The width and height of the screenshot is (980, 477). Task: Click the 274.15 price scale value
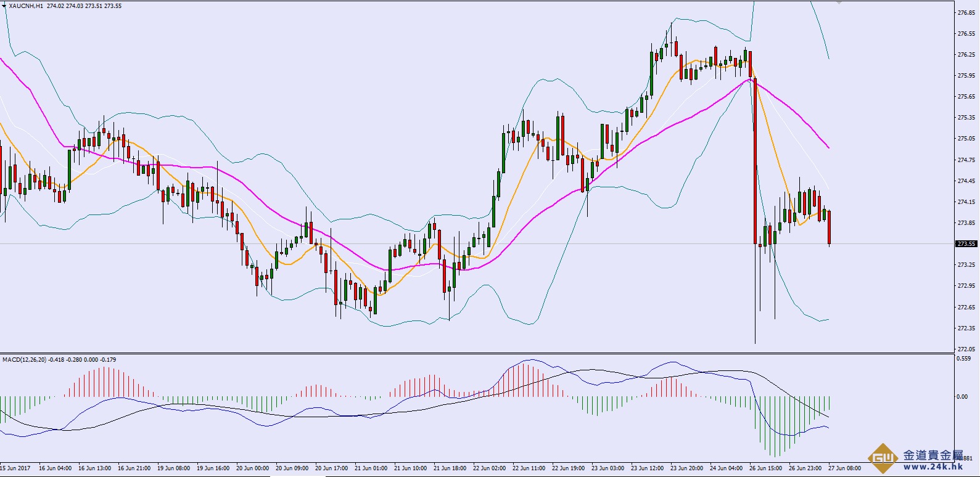pyautogui.click(x=966, y=202)
